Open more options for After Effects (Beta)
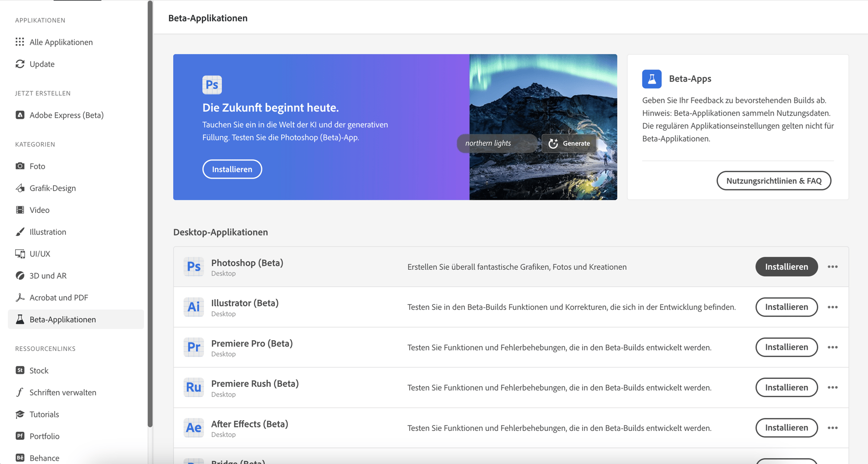 [832, 428]
